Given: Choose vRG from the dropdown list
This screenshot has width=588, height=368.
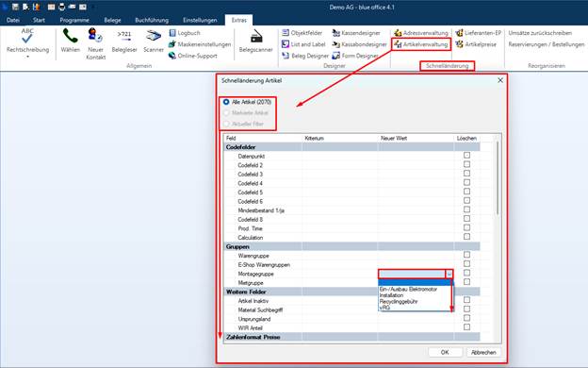Looking at the screenshot, I should pyautogui.click(x=384, y=308).
